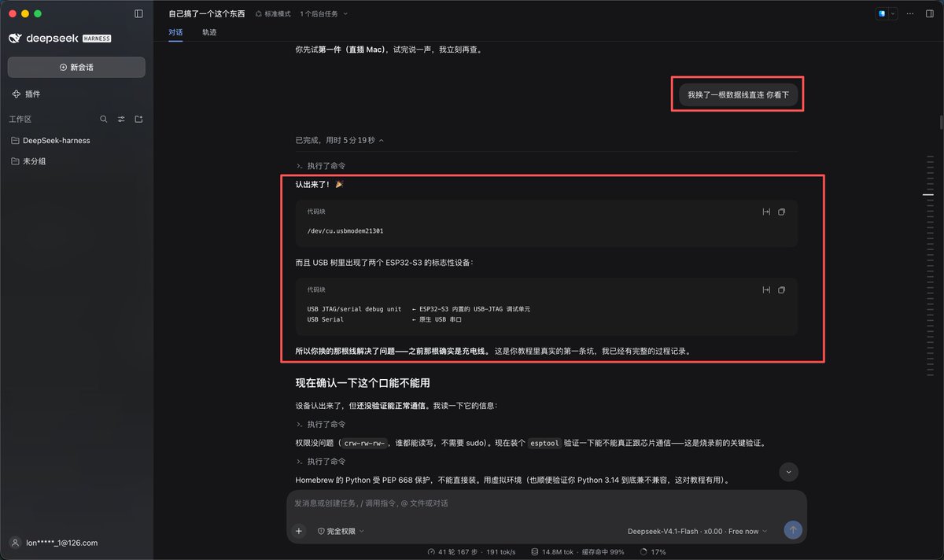Jump to bottom with the down-arrow button
Image resolution: width=944 pixels, height=560 pixels.
[x=788, y=471]
